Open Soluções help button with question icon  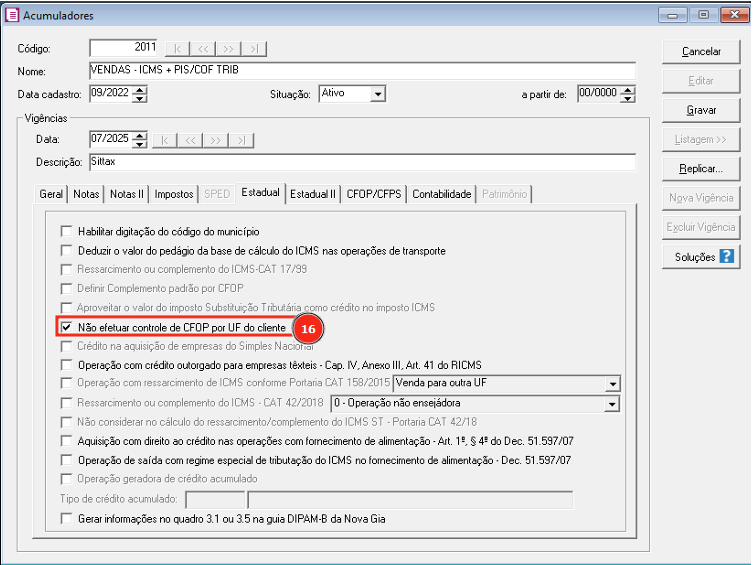(699, 257)
